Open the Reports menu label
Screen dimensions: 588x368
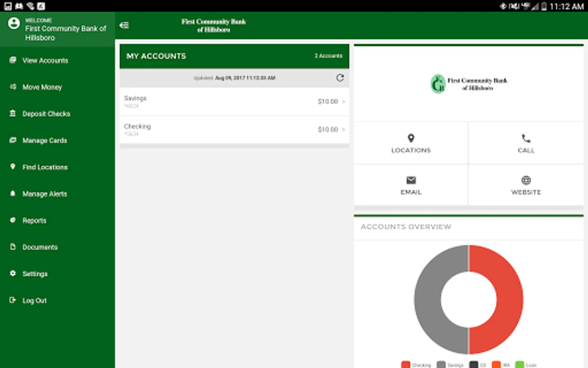click(34, 220)
